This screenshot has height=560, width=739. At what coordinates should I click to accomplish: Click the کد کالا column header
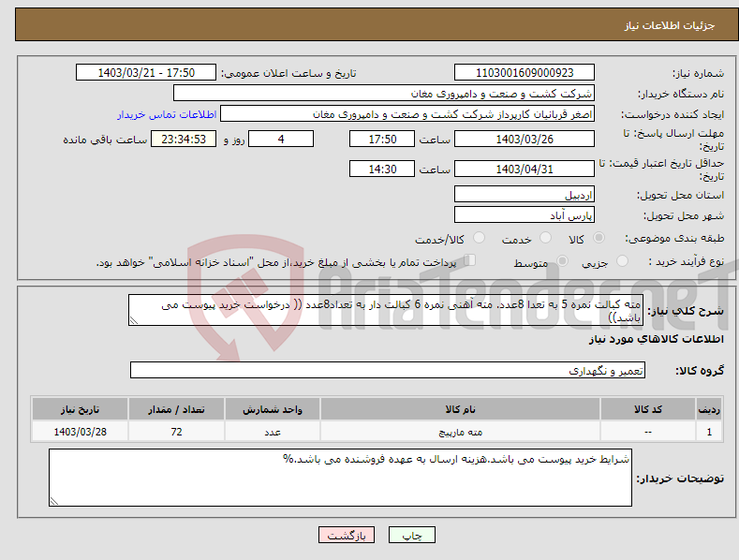pos(647,409)
